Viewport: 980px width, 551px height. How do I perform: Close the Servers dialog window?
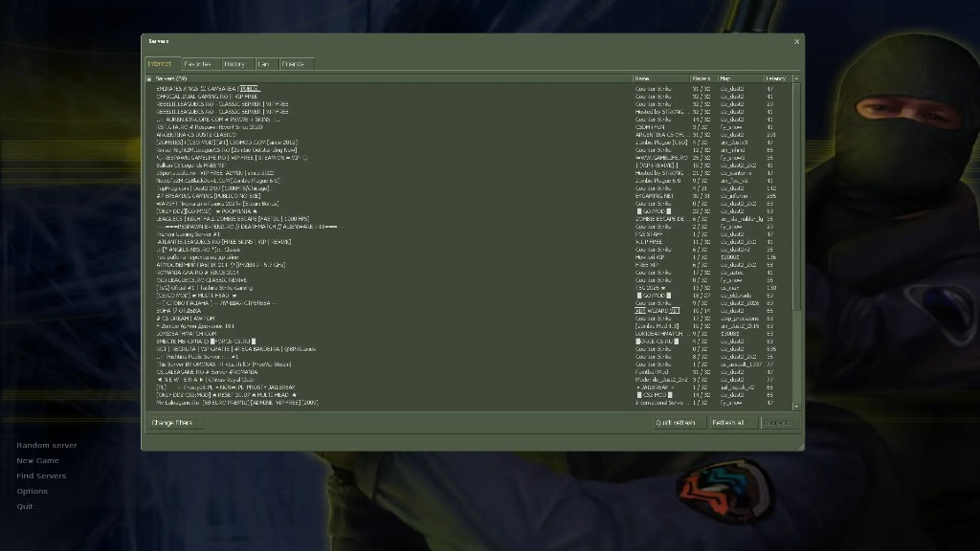pyautogui.click(x=796, y=42)
